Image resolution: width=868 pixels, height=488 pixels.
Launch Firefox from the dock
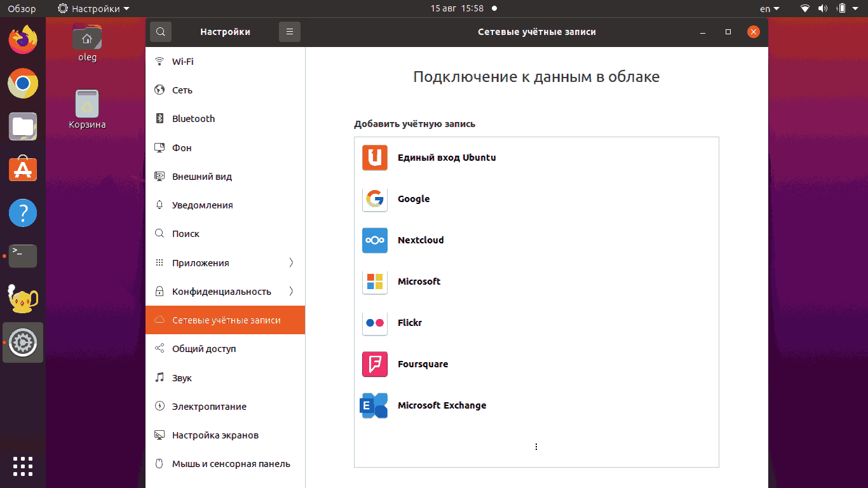tap(23, 39)
